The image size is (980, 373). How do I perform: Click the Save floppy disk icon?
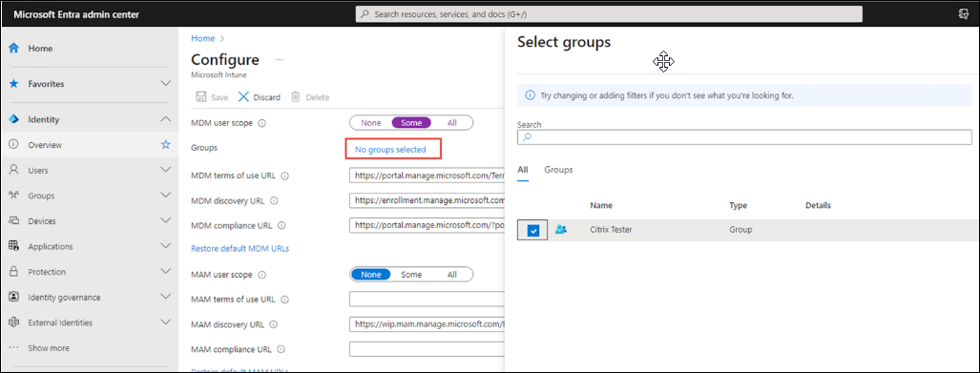pyautogui.click(x=201, y=97)
